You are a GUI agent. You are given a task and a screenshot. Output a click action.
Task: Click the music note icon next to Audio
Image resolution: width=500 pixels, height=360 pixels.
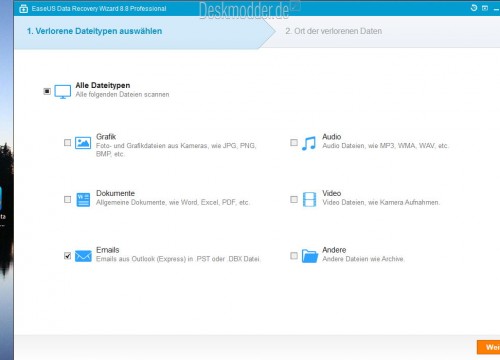click(x=309, y=143)
